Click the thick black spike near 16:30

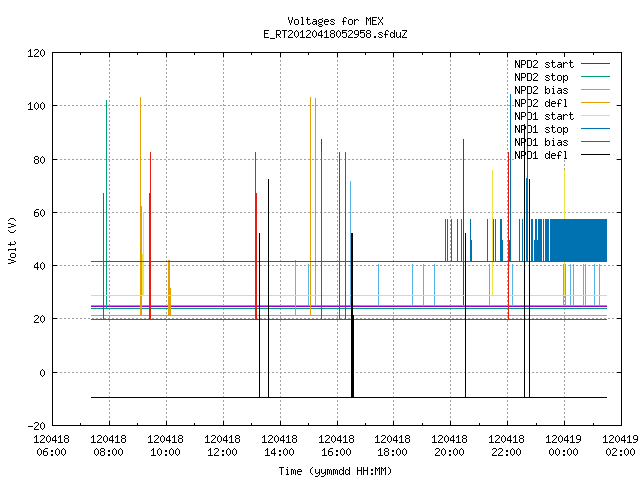pyautogui.click(x=352, y=315)
